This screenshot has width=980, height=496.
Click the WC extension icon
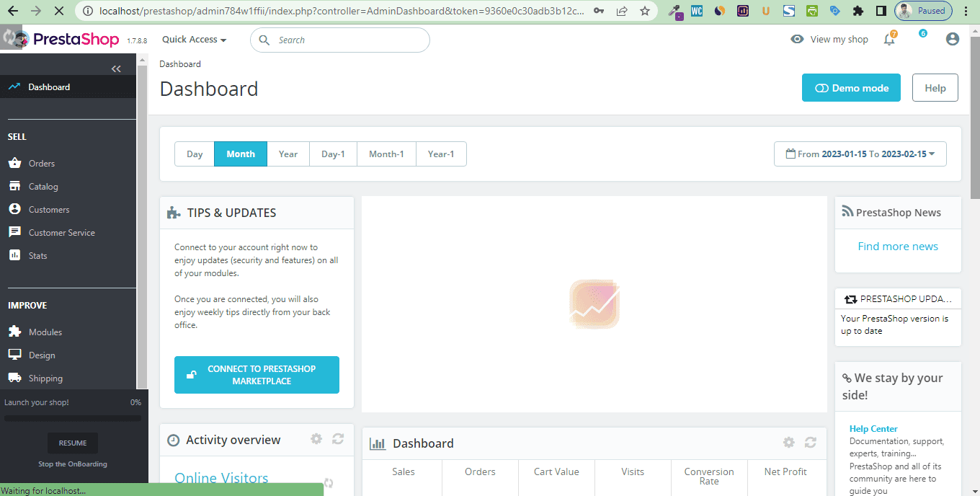697,12
